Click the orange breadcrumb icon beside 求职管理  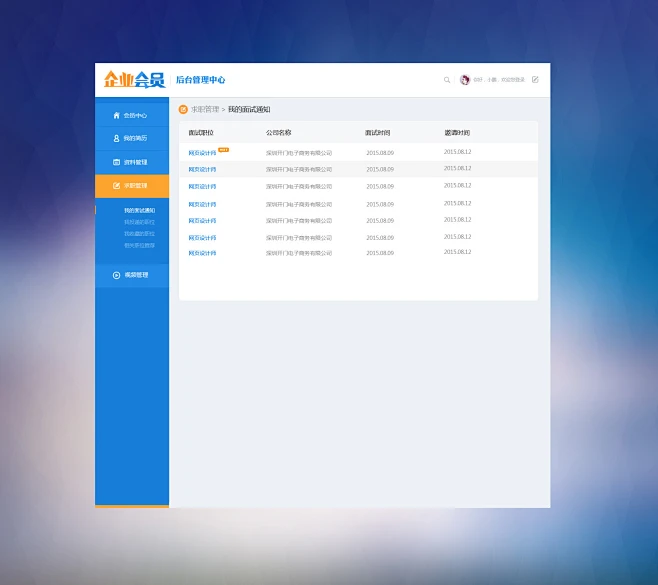point(183,109)
